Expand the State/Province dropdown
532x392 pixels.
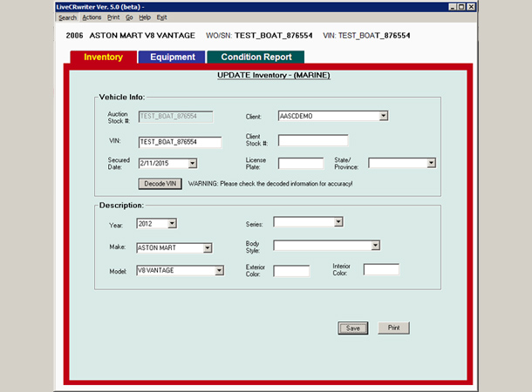pyautogui.click(x=431, y=163)
